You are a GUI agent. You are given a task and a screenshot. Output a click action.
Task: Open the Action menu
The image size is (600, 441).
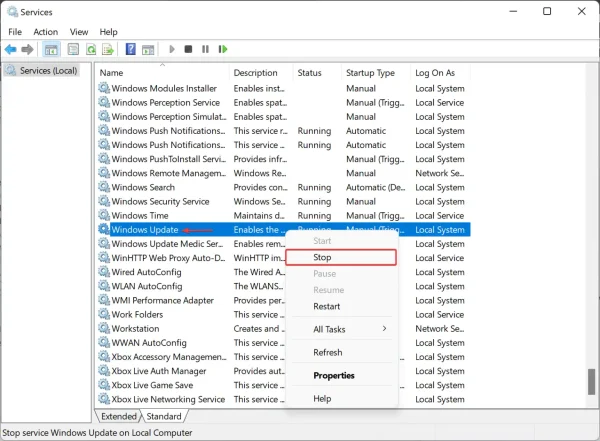46,32
